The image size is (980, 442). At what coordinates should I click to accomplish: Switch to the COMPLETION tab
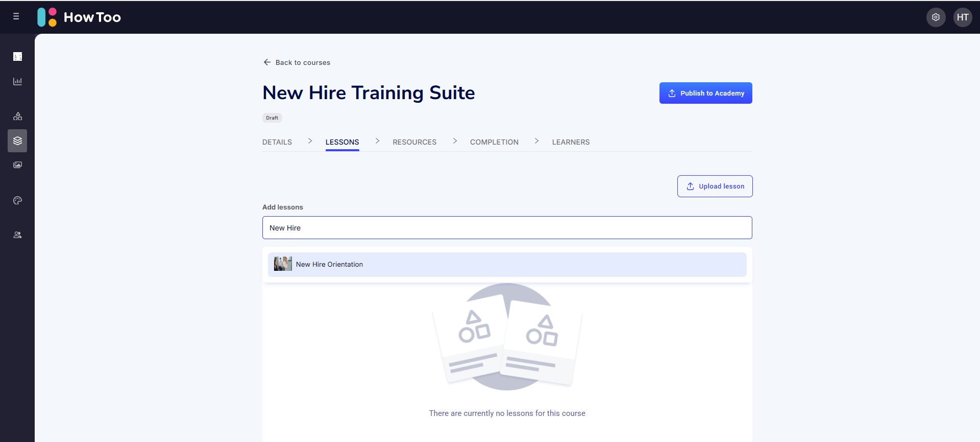[x=494, y=142]
